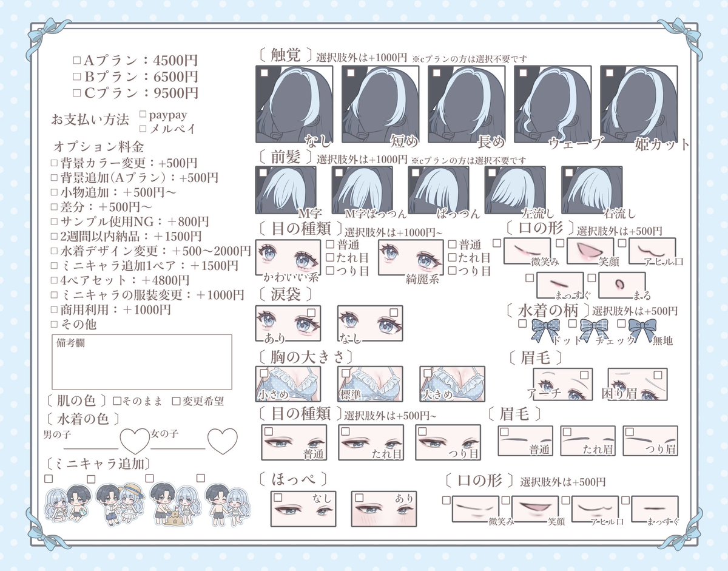Select the ウェーブ sidelock thumbnail

[x=553, y=106]
